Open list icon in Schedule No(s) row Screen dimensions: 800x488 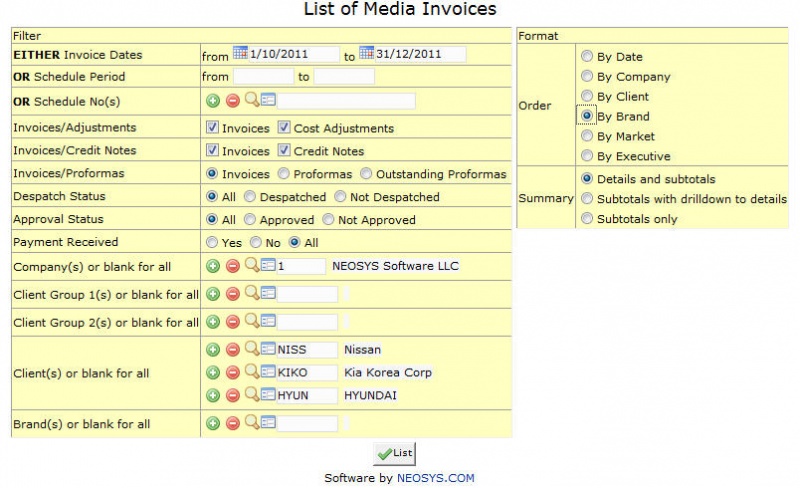point(268,100)
